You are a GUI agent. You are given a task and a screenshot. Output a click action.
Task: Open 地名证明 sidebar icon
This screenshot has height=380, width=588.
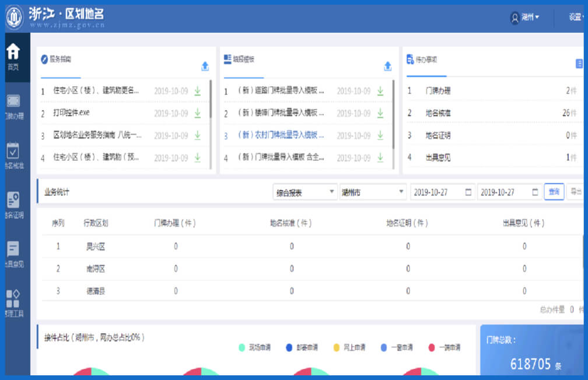13,205
